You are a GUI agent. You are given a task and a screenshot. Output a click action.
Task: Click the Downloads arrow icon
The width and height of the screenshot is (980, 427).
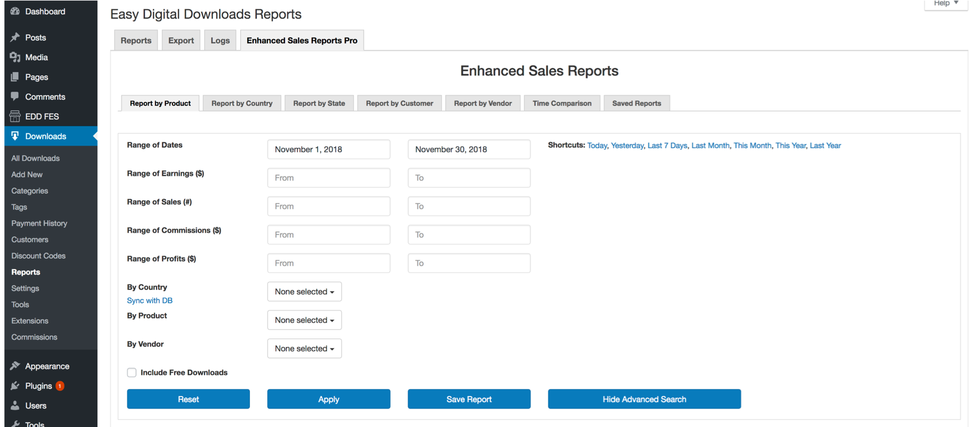(15, 136)
